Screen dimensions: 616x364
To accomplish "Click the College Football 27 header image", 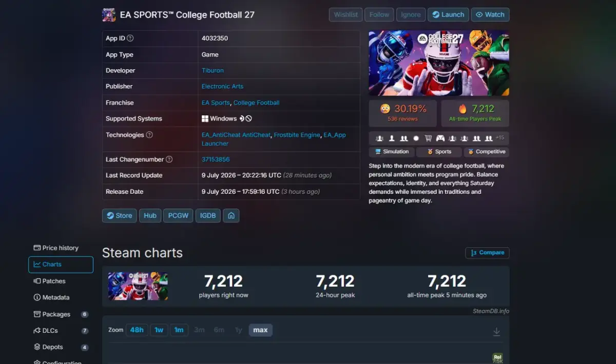I will coord(439,63).
